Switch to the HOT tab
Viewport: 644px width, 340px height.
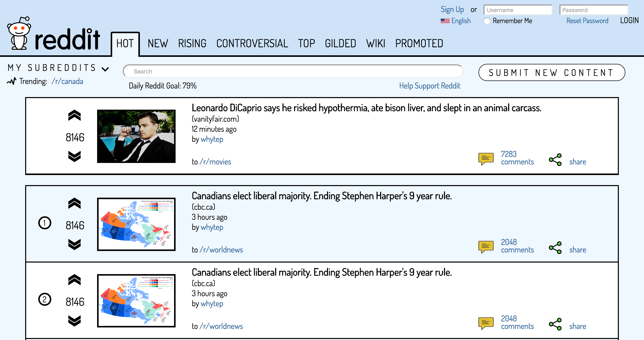coord(125,44)
